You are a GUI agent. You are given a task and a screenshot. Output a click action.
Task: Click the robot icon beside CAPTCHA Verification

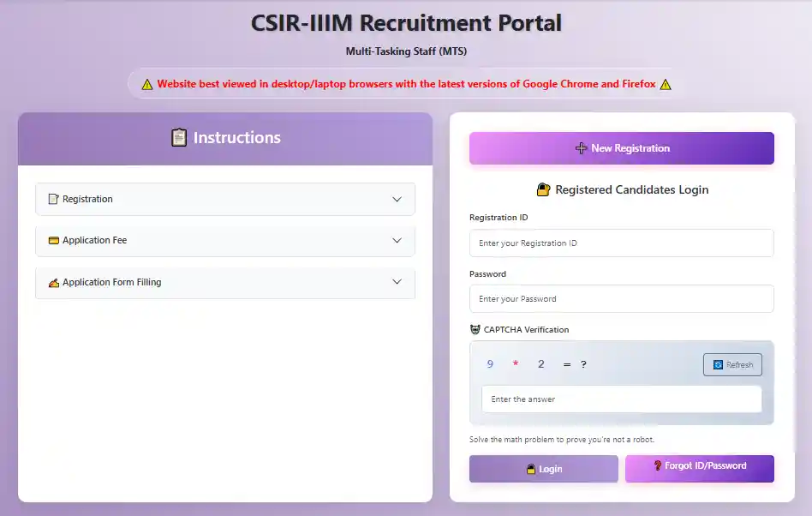pyautogui.click(x=475, y=329)
